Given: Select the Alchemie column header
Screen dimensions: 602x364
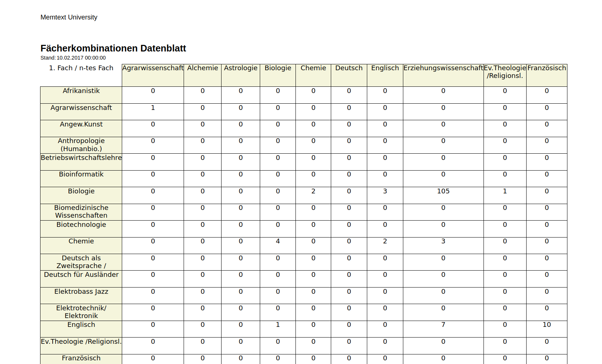Looking at the screenshot, I should point(202,68).
